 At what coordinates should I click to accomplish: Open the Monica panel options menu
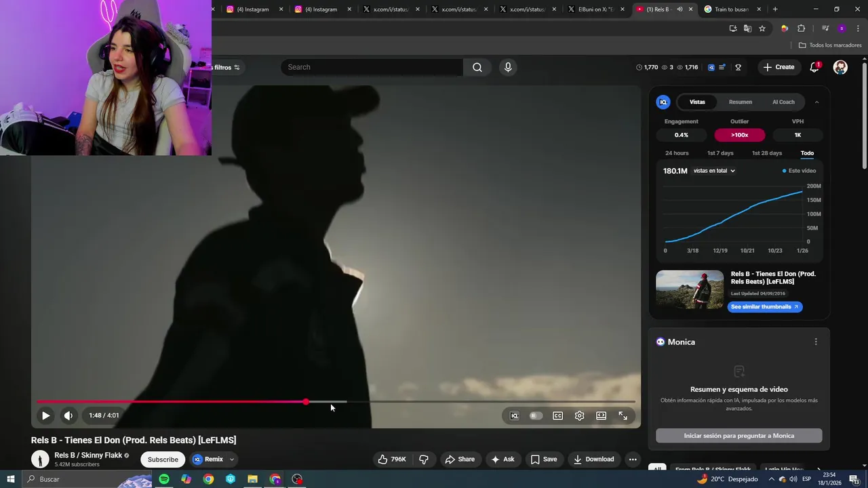pyautogui.click(x=816, y=342)
